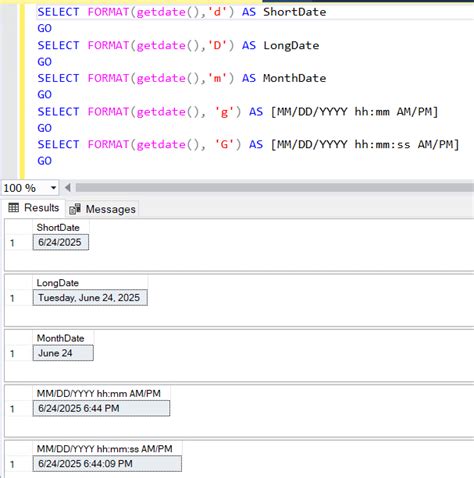Select the cell June 24
474x478 pixels.
point(63,353)
